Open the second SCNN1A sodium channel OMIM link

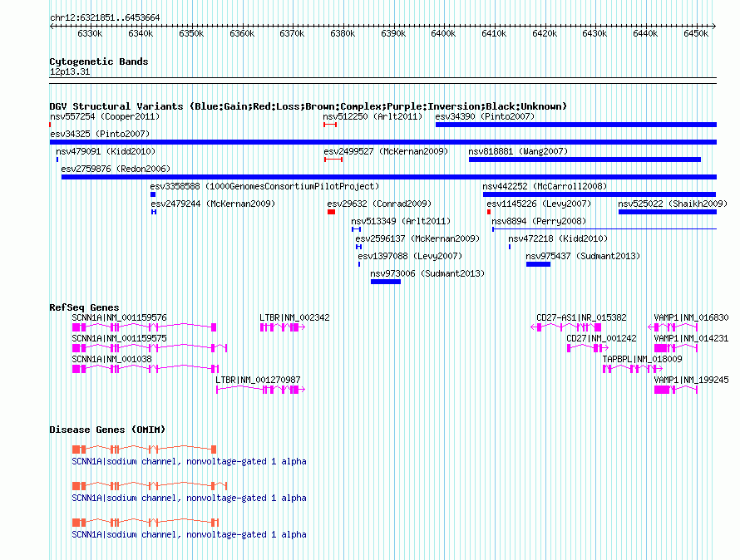click(x=189, y=499)
